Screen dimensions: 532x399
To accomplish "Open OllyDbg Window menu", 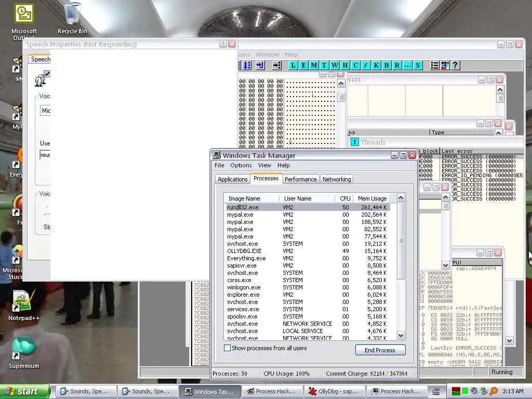I will point(267,55).
